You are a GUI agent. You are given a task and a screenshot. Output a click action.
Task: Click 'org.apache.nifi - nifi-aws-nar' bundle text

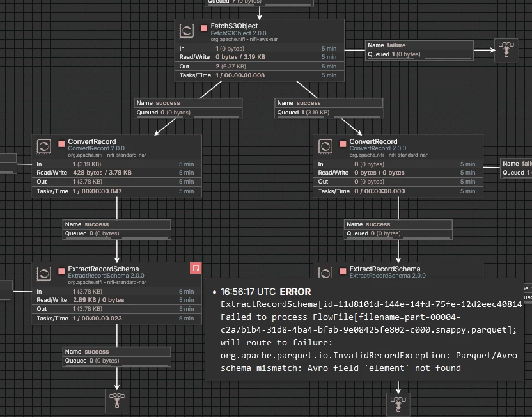point(244,40)
